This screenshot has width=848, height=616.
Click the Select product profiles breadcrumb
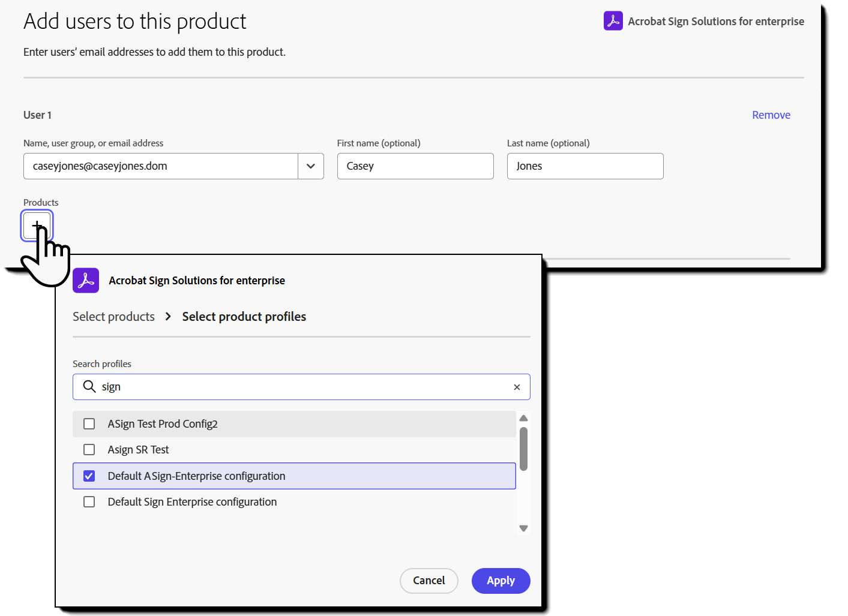(244, 316)
